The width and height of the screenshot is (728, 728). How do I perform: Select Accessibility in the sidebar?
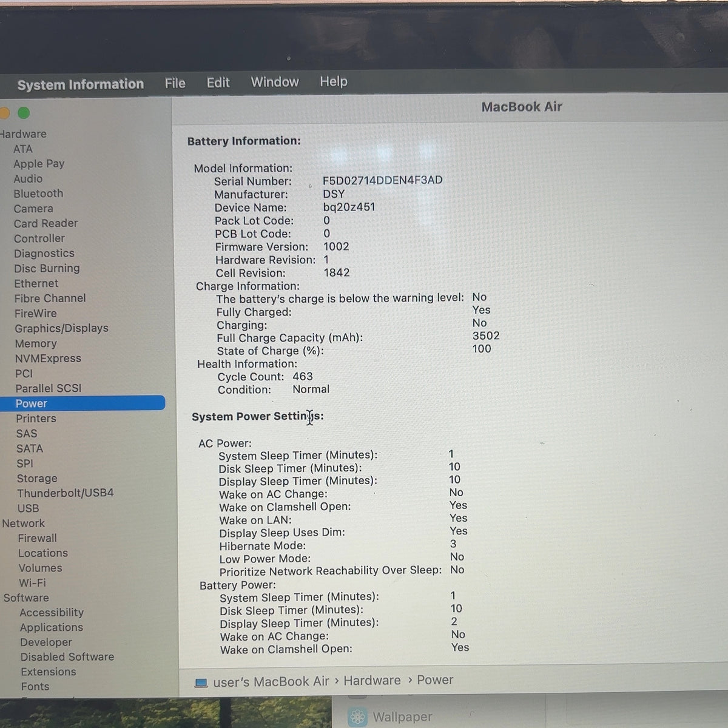[52, 613]
